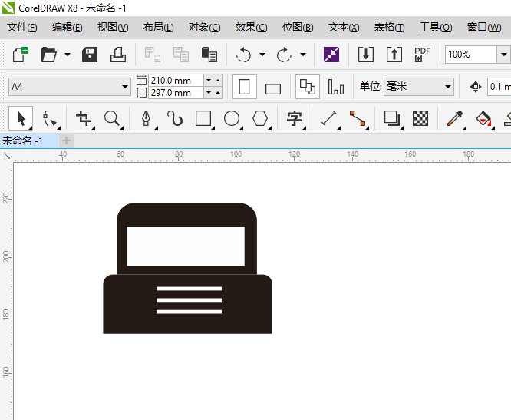Image resolution: width=511 pixels, height=420 pixels.
Task: Expand the 100% zoom level dropdown
Action: 503,55
